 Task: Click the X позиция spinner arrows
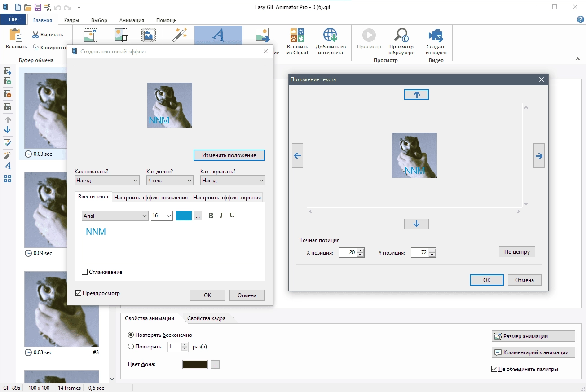360,253
